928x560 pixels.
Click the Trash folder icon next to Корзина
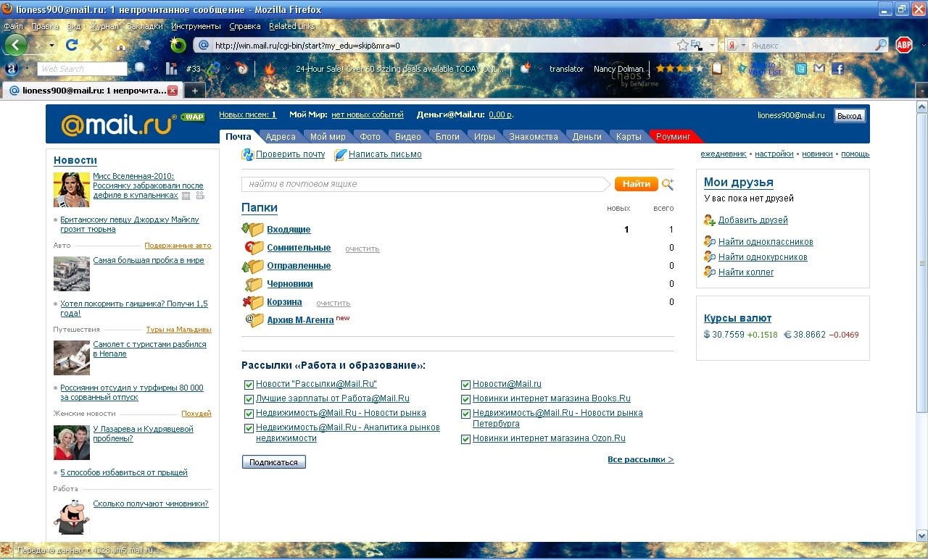tap(253, 301)
